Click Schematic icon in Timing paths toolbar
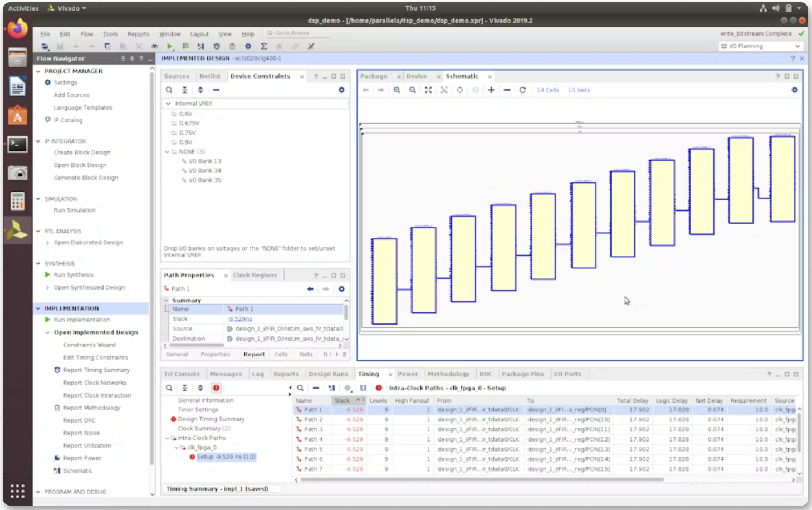812x510 pixels. coord(332,388)
